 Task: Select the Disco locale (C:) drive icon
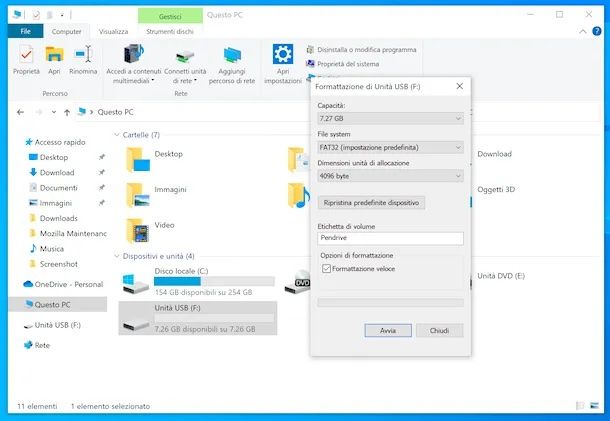click(x=135, y=284)
